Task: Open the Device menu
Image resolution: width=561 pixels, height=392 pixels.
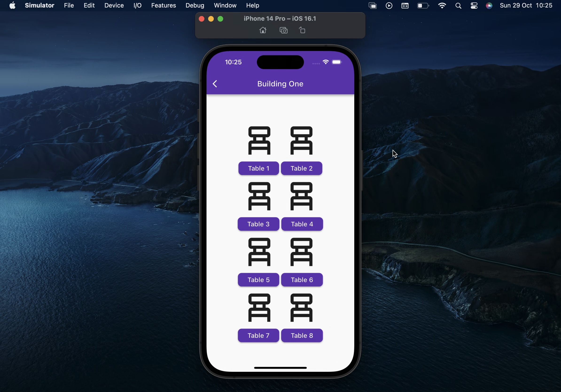Action: (114, 5)
